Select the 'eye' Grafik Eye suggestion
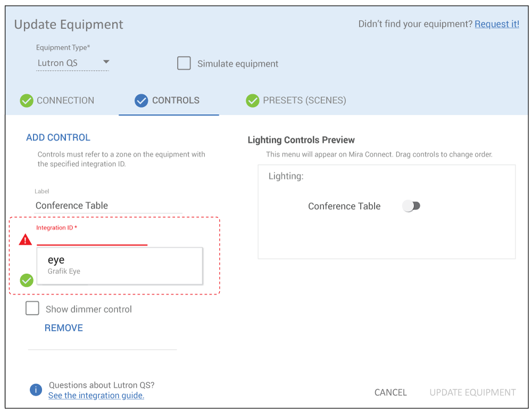 coord(120,265)
